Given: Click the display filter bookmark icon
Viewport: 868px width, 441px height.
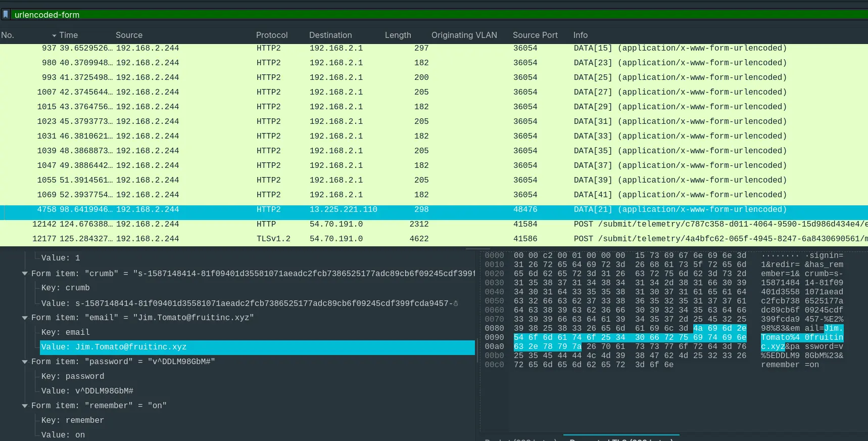Looking at the screenshot, I should pos(6,15).
